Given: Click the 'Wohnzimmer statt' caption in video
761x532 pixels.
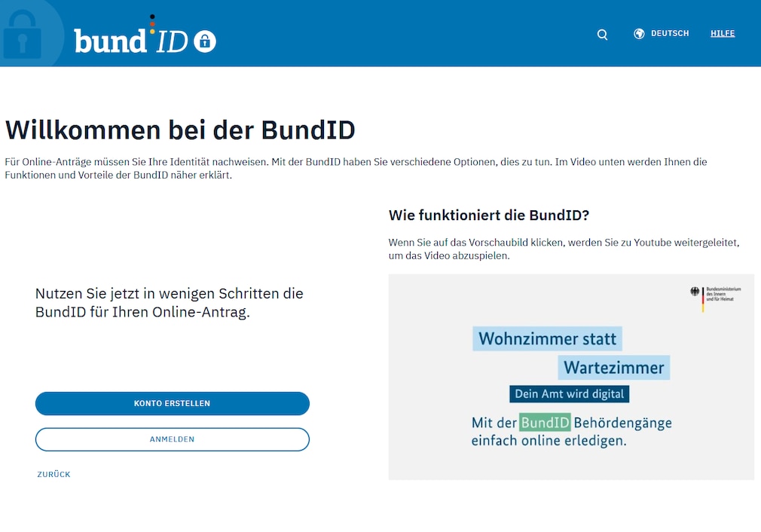Looking at the screenshot, I should point(548,338).
